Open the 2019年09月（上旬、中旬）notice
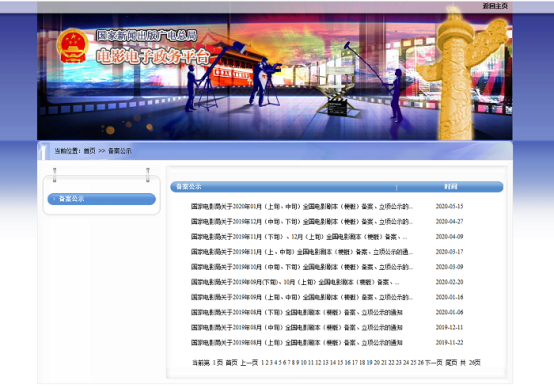 (302, 297)
